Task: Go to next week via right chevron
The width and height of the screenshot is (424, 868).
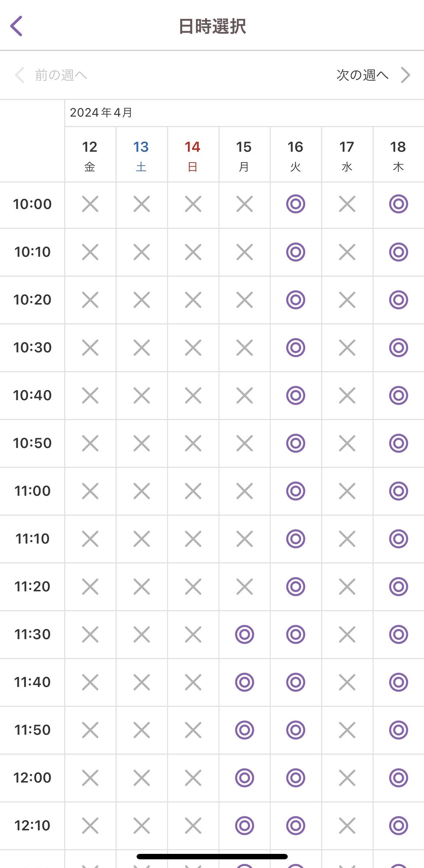Action: (406, 75)
